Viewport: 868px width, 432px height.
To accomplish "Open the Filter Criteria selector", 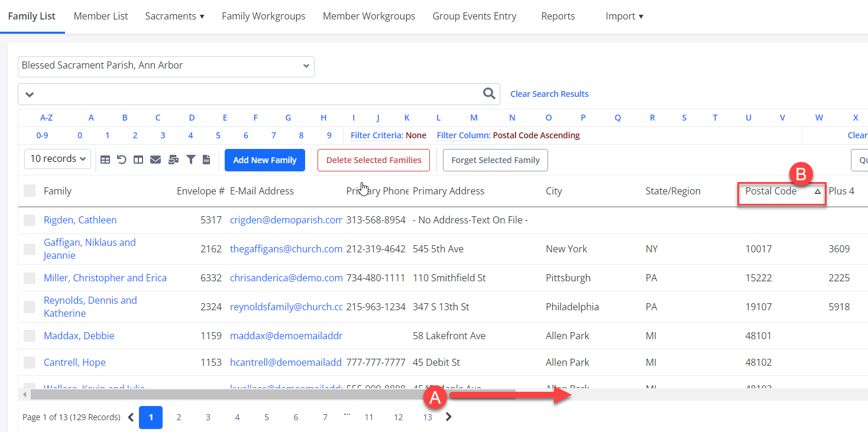I will click(377, 135).
